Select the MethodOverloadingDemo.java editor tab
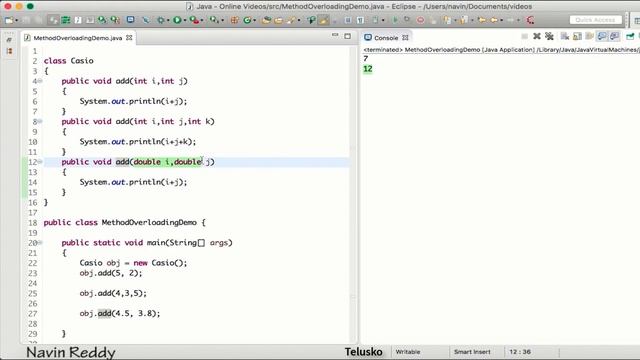Image resolution: width=640 pixels, height=360 pixels. coord(78,38)
